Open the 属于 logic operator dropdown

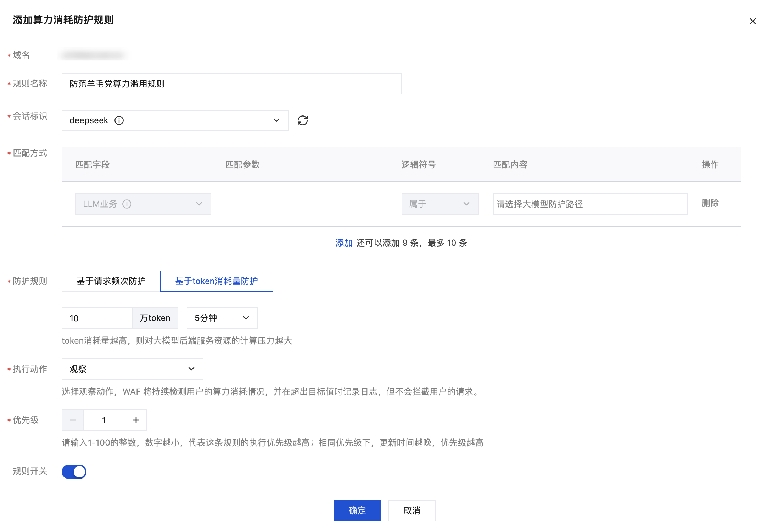coord(440,204)
